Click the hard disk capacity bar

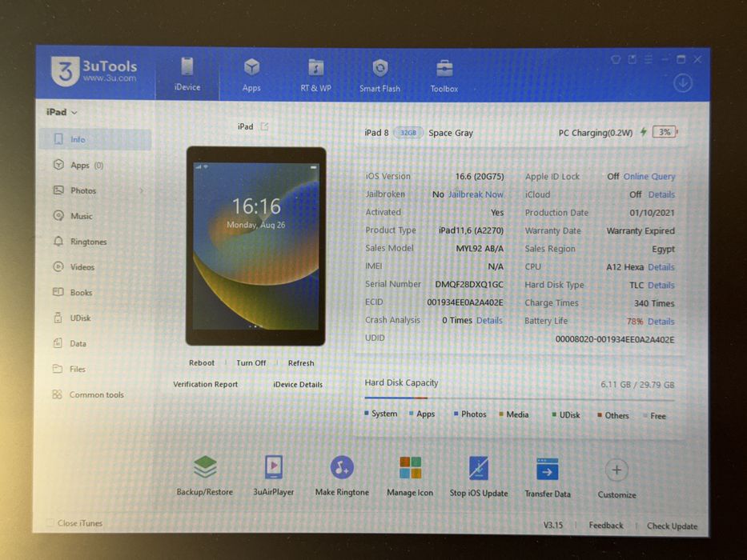[520, 398]
